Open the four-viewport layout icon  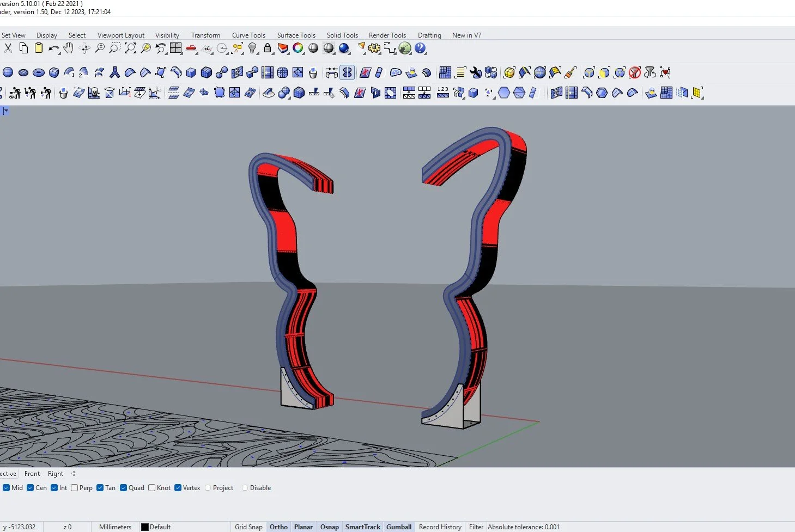[175, 48]
